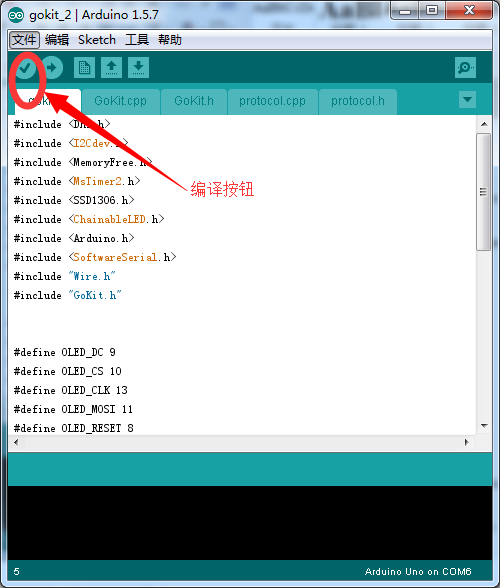Open the Sketch menu
Image resolution: width=500 pixels, height=588 pixels.
(97, 40)
